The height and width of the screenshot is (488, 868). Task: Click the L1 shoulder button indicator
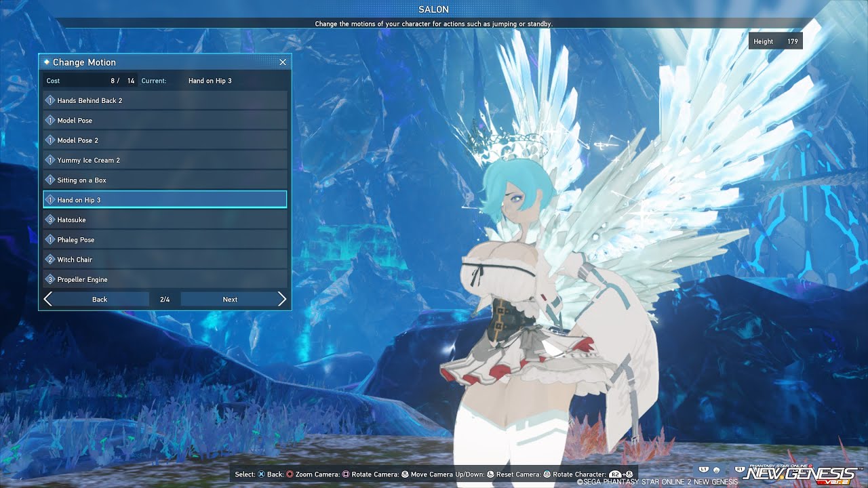(x=704, y=469)
